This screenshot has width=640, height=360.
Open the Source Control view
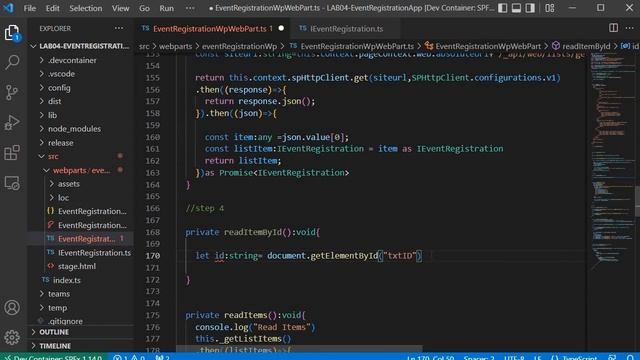click(x=12, y=93)
